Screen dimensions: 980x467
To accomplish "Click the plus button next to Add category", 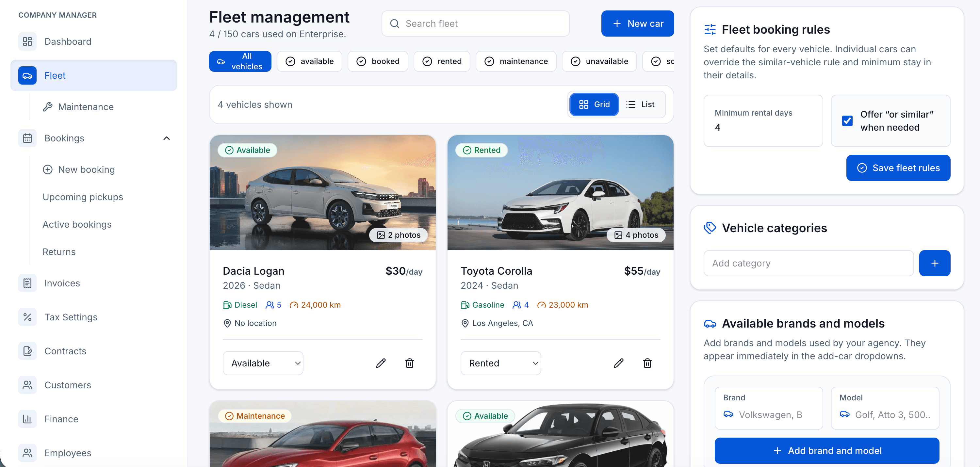I will (x=934, y=263).
